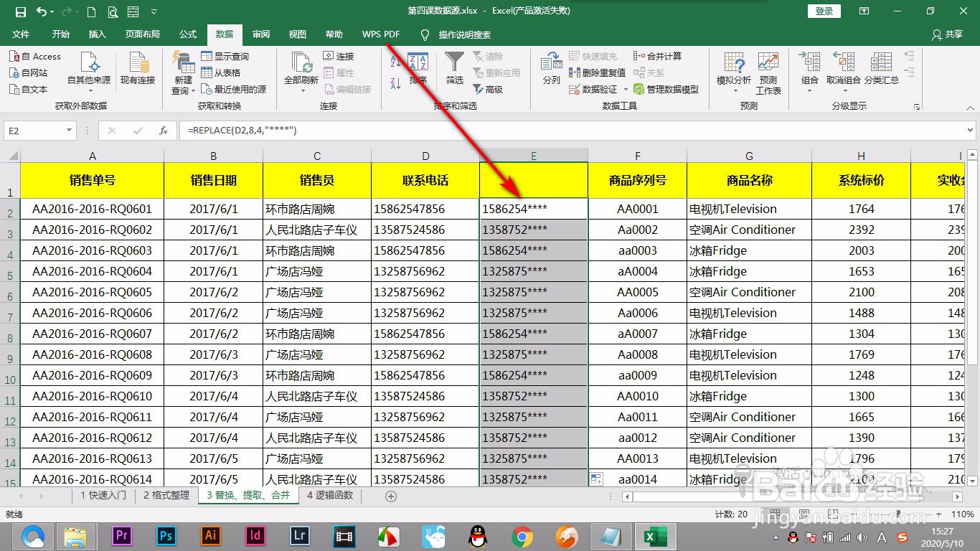
Task: Open the Customize Quick Access Toolbar dropdown
Action: coord(155,12)
